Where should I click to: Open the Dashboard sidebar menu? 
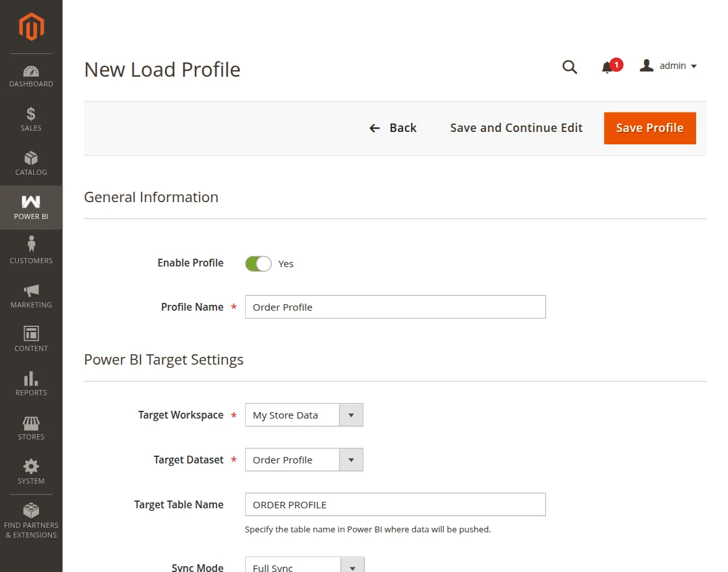31,77
